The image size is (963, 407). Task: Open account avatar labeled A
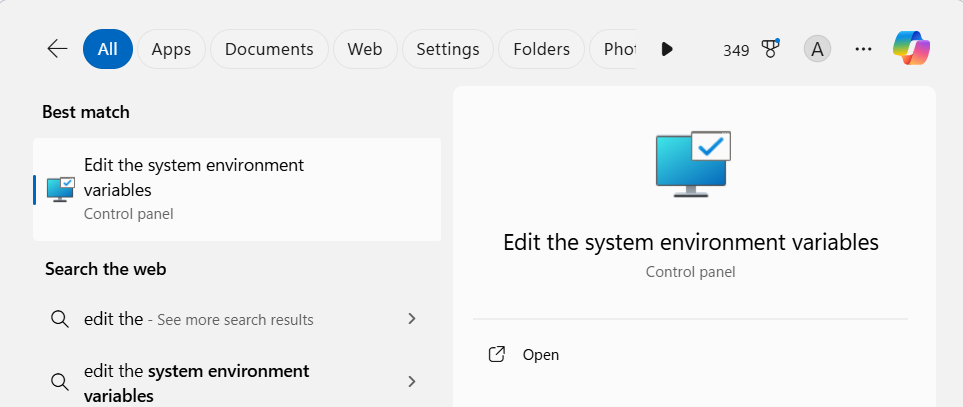click(x=817, y=49)
